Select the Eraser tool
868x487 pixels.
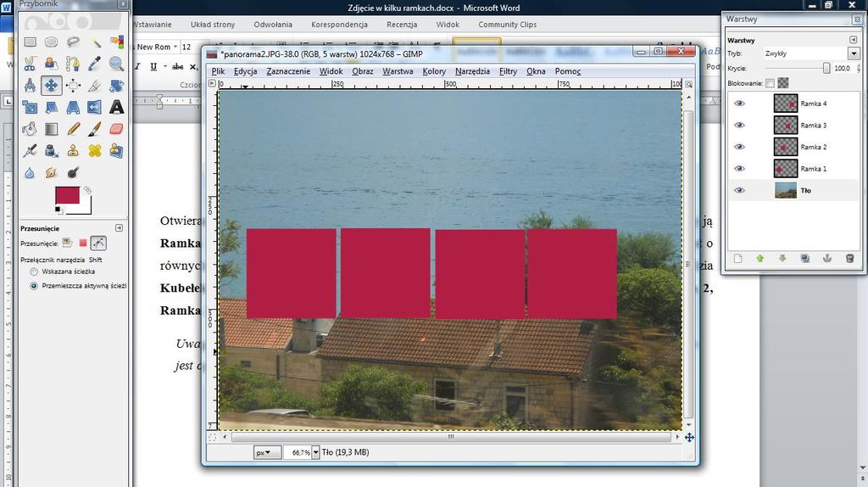click(116, 128)
